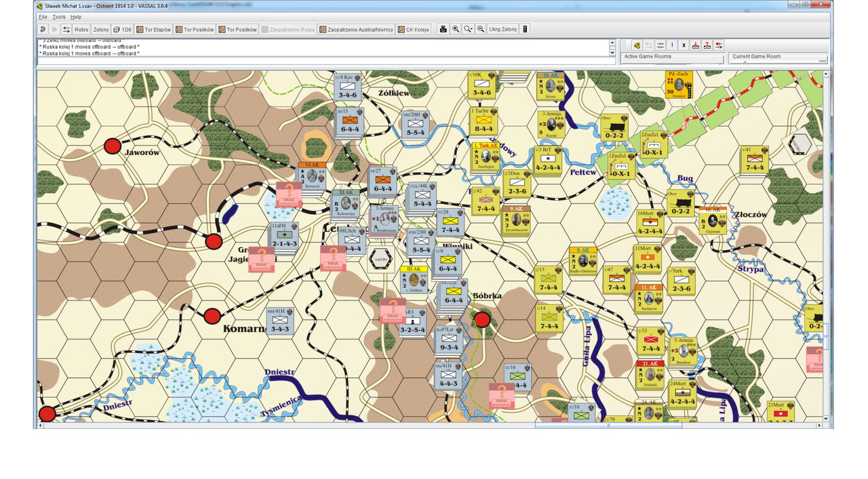Screen dimensions: 868x479
Task: Click the mark-moved traffic light icon
Action: click(525, 29)
